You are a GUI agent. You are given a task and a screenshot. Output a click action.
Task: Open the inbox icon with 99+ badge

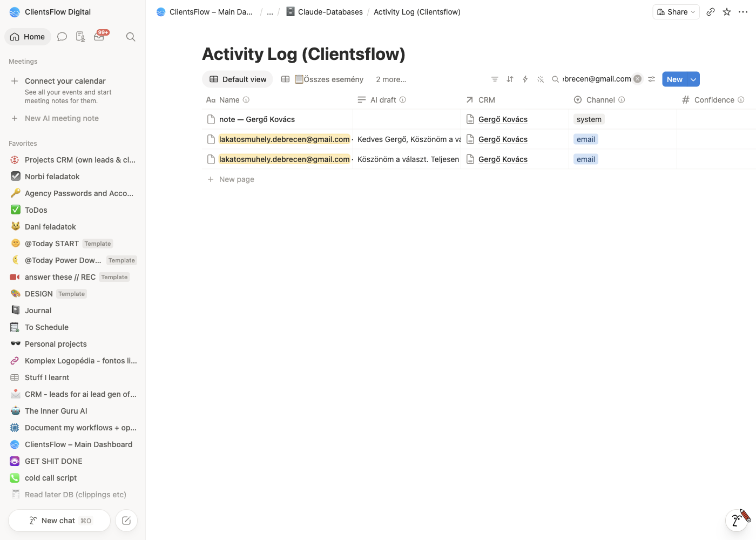(x=99, y=36)
